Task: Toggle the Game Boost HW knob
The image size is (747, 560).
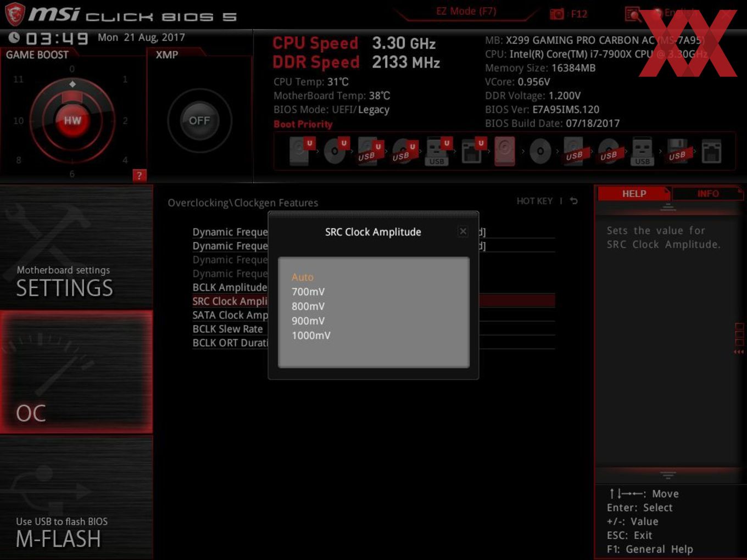Action: (x=72, y=120)
